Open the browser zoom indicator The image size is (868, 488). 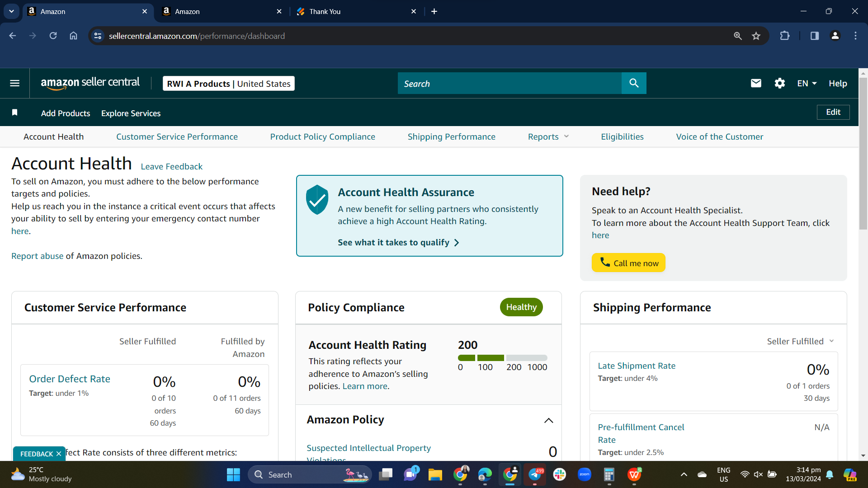coord(737,36)
